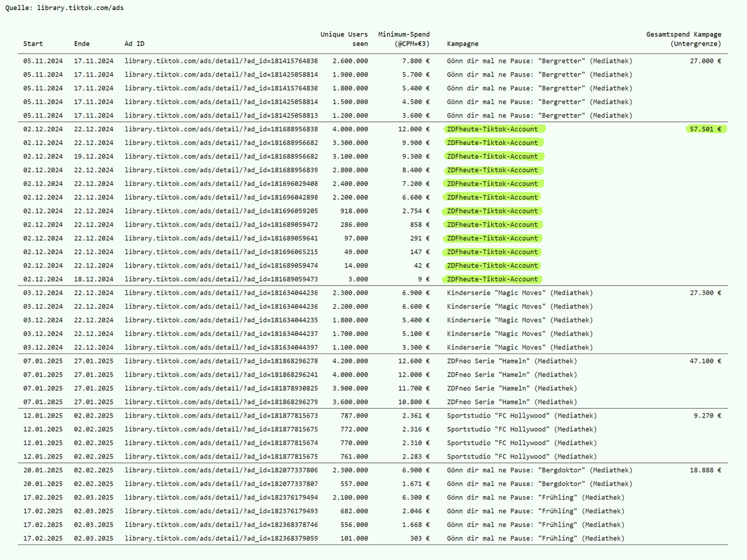This screenshot has height=560, width=747.
Task: Click the unique users value "761.000"
Action: click(x=354, y=457)
